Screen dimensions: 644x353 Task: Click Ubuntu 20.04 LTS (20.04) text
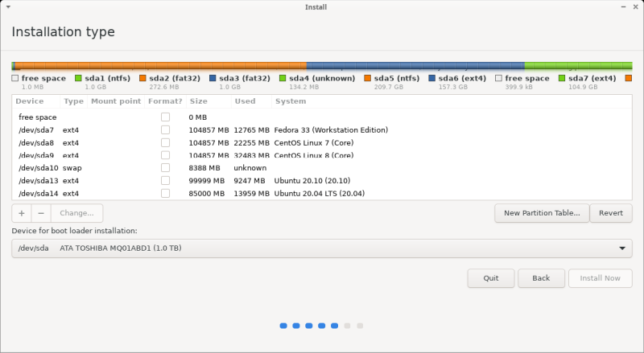319,193
